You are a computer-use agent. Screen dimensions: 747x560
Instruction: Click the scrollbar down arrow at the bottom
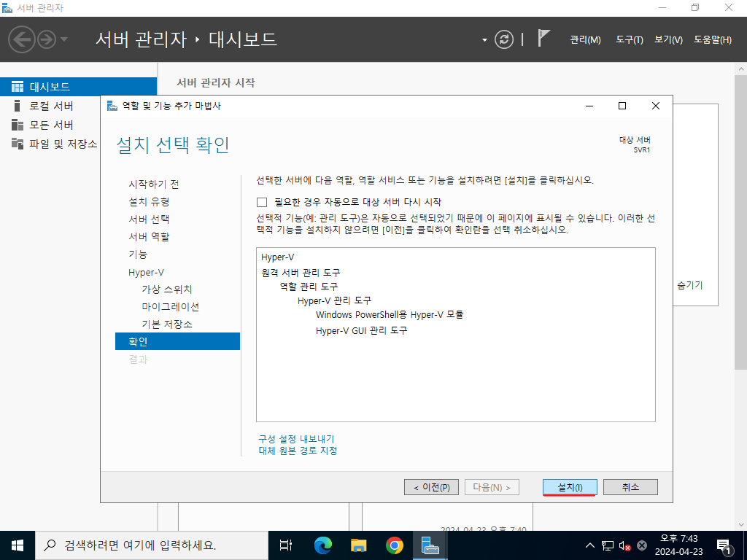(x=741, y=525)
